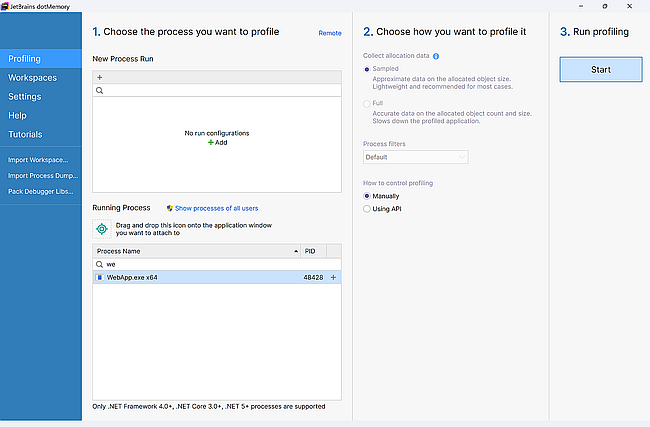The width and height of the screenshot is (650, 427).
Task: Select the Full allocation data option
Action: coord(366,104)
